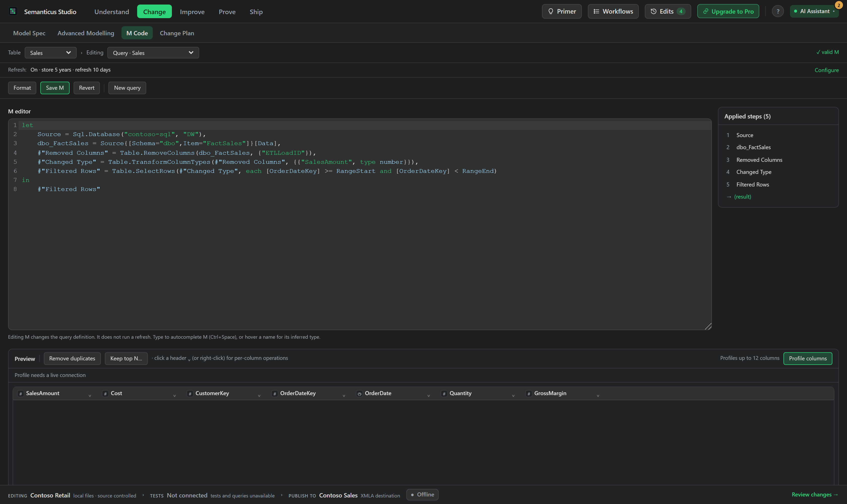Open the Quantity column header menu arrow

coord(513,396)
